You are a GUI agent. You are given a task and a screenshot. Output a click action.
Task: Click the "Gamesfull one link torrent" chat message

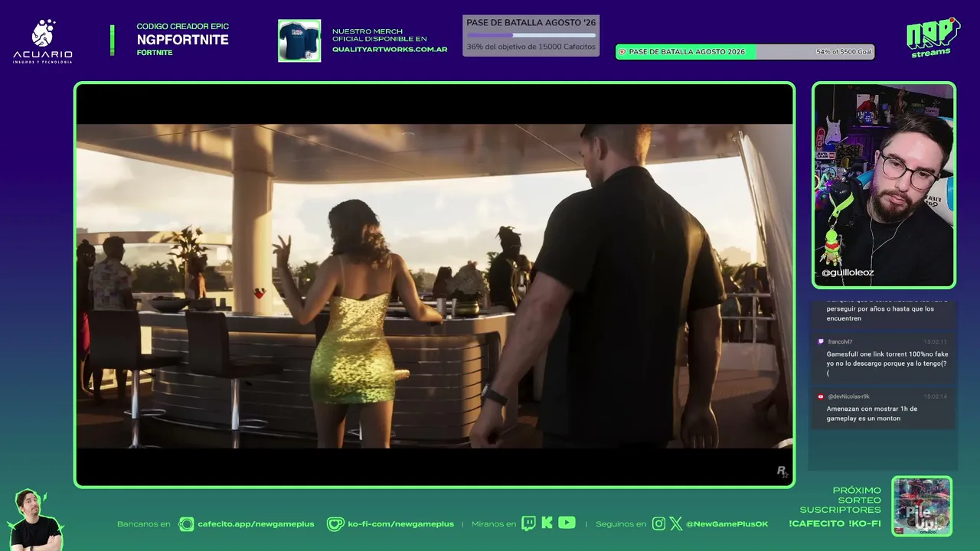pyautogui.click(x=887, y=364)
